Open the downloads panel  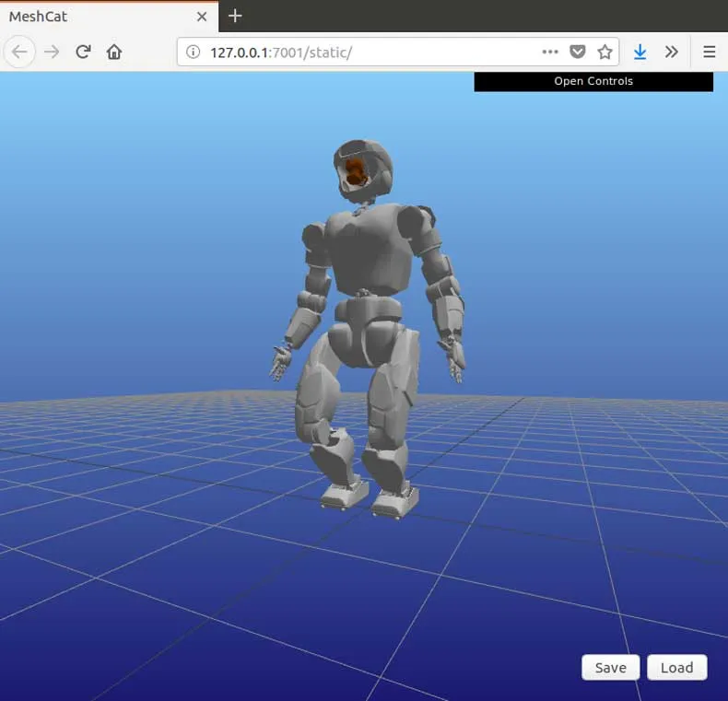tap(640, 52)
